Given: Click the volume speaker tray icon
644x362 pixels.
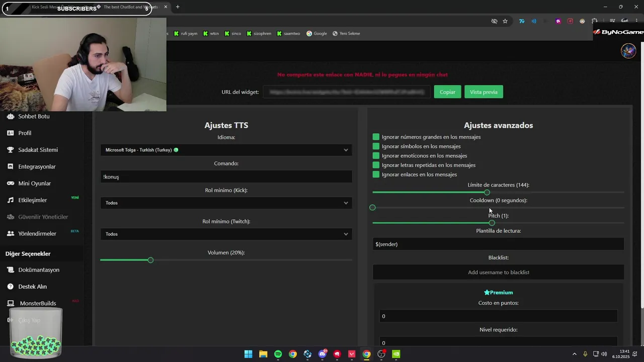Looking at the screenshot, I should tap(604, 354).
